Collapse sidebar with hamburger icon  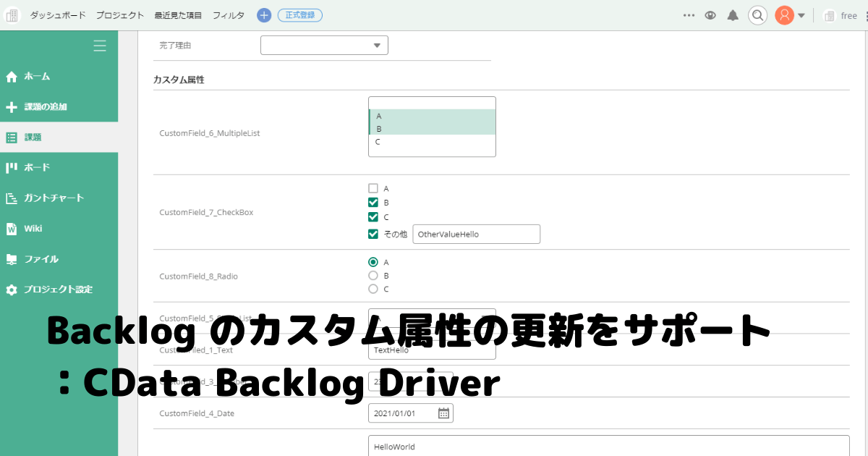click(100, 46)
